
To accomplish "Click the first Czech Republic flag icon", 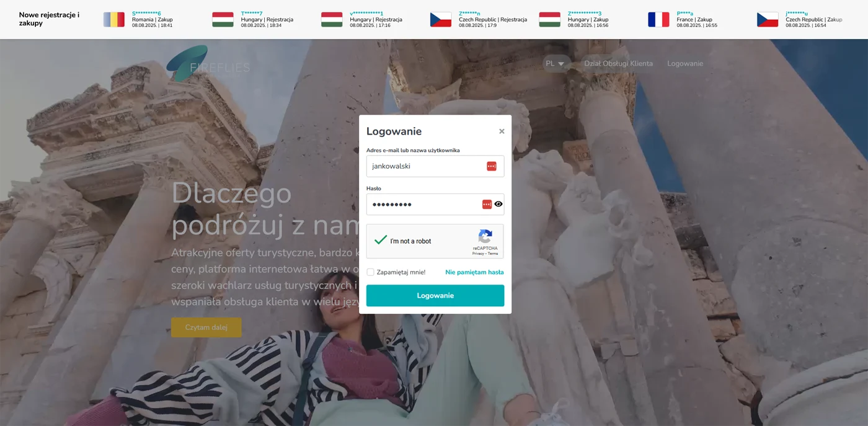I will pyautogui.click(x=441, y=20).
